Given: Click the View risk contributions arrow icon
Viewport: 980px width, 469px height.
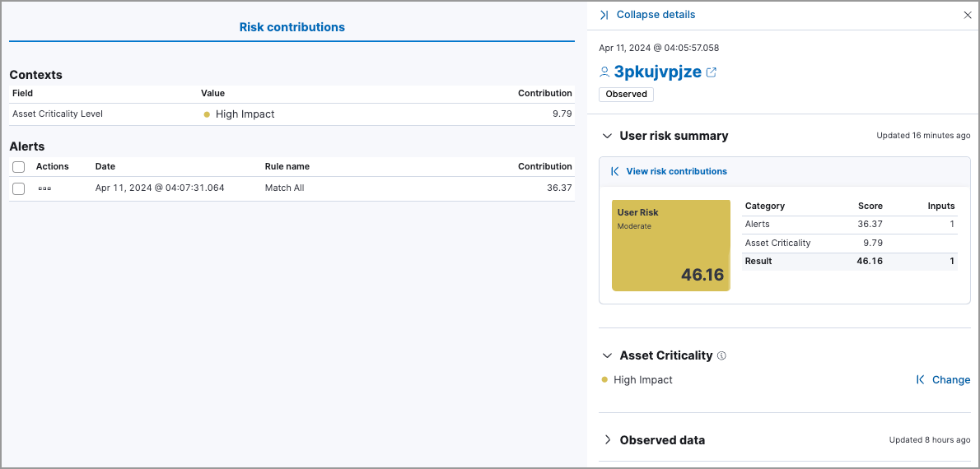Looking at the screenshot, I should click(x=614, y=171).
